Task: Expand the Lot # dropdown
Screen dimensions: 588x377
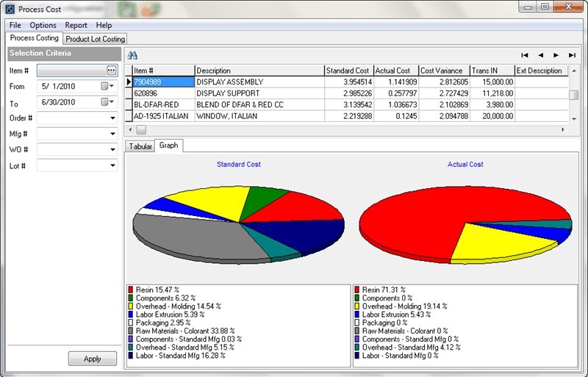Action: pyautogui.click(x=112, y=166)
